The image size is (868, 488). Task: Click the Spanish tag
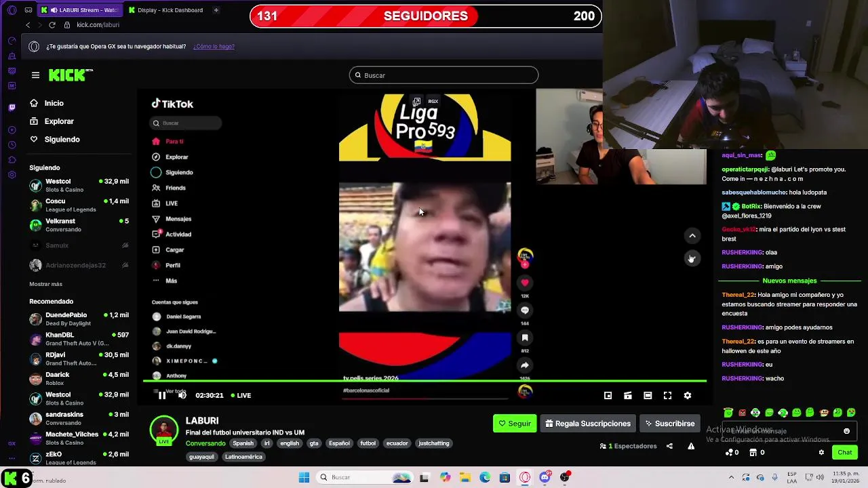tap(243, 443)
